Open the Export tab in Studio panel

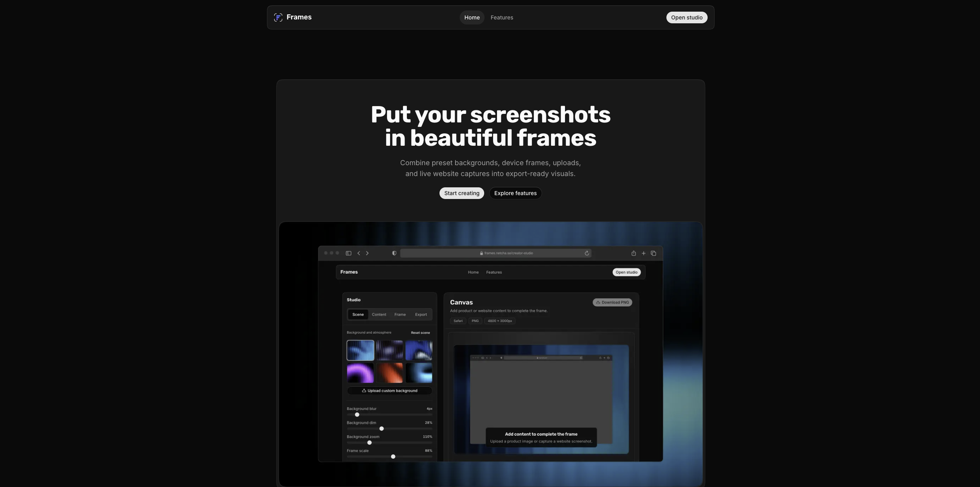421,315
